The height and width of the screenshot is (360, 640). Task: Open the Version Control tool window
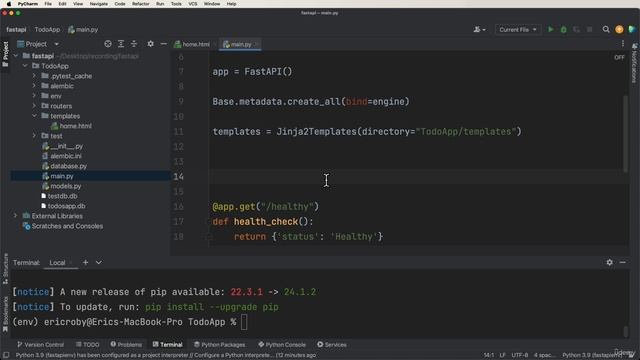[x=41, y=344]
